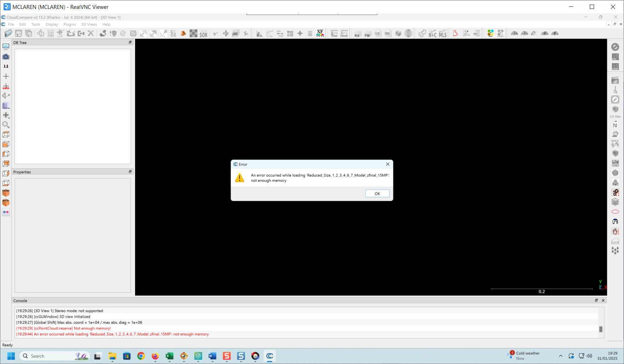
Task: Open the 3D Views menu
Action: (89, 25)
